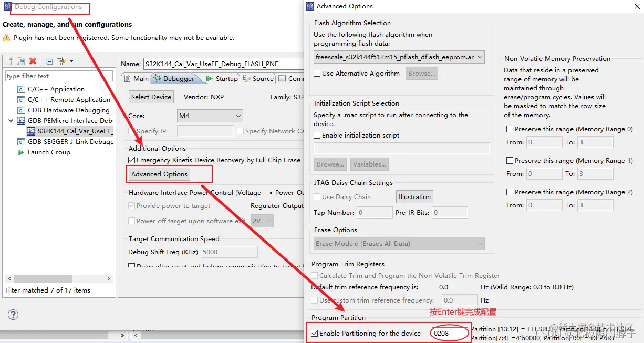Switch to the Main tab
The image size is (644, 343).
[x=136, y=79]
